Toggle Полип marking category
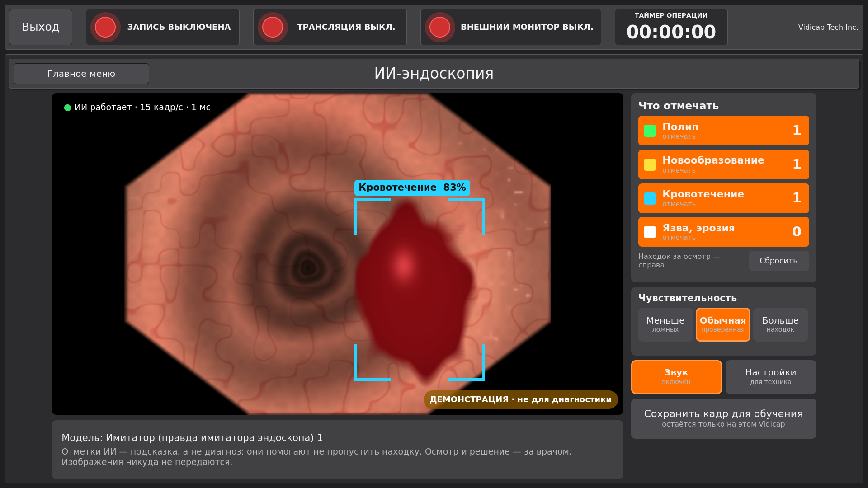Image resolution: width=868 pixels, height=488 pixels. (723, 131)
